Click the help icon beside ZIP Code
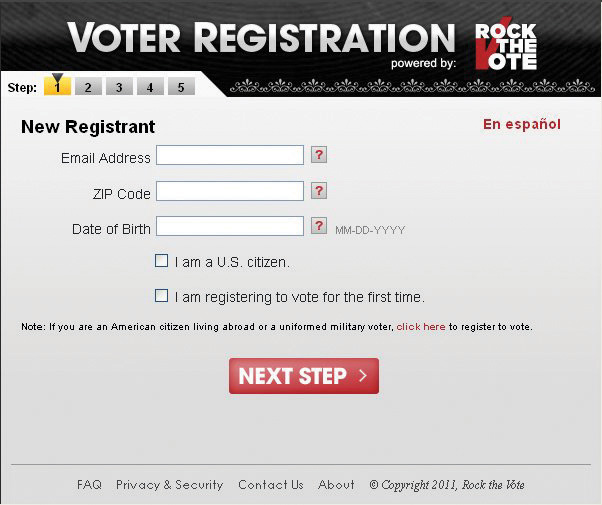This screenshot has height=505, width=602. point(319,191)
